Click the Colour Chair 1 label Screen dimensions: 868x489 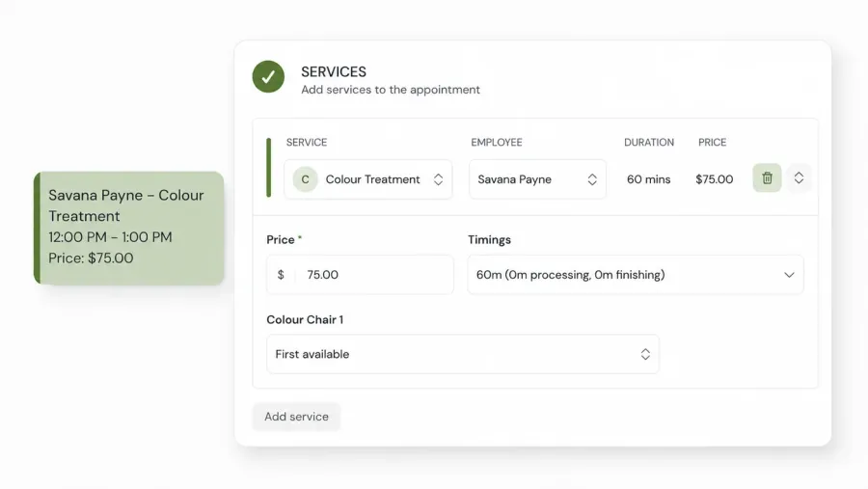tap(305, 319)
